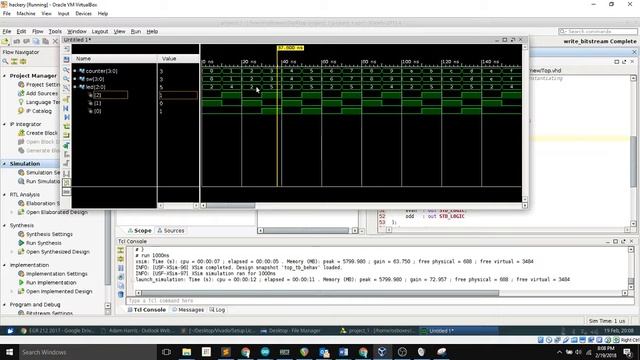The image size is (640, 360).
Task: Open Word from the taskbar
Action: 343,352
